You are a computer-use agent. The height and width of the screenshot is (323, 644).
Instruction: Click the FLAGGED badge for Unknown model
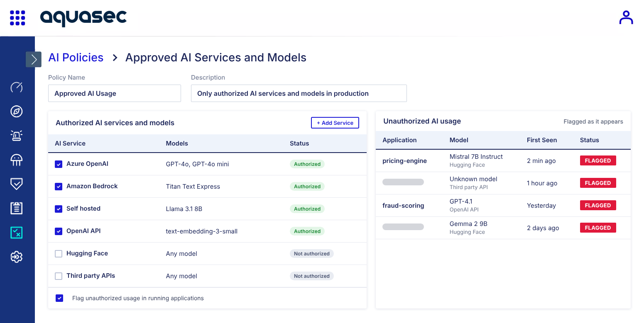(x=598, y=183)
